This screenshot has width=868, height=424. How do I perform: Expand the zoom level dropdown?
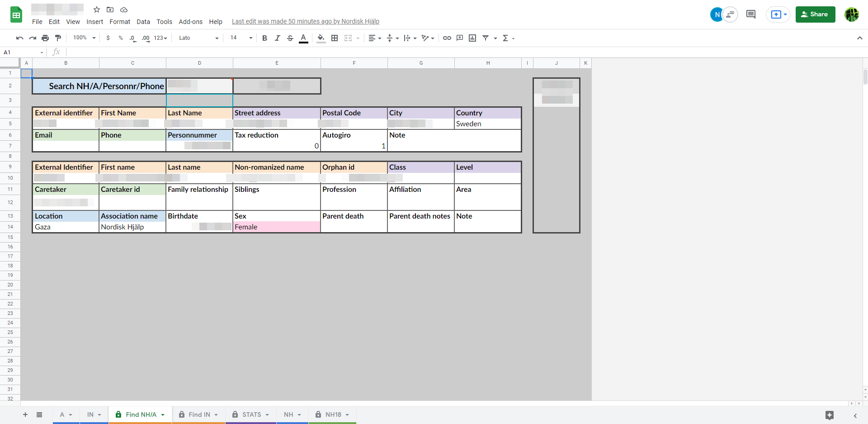pos(85,38)
